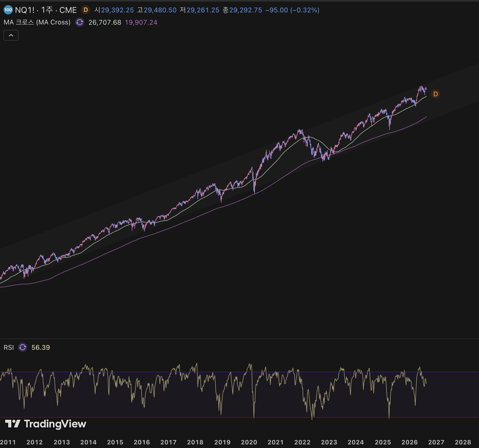479x448 pixels.
Task: Click the 2027 label on the time axis
Action: pos(436,442)
